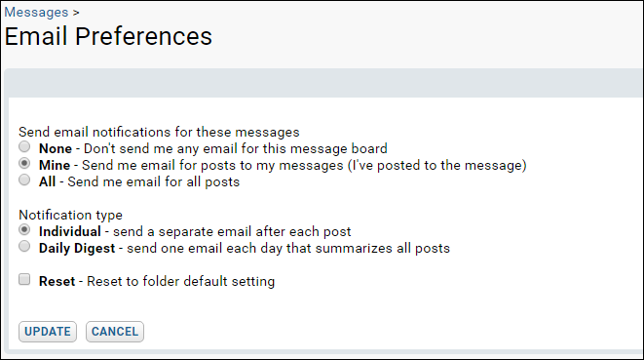Select the None radio button
The image size is (644, 360).
[24, 146]
